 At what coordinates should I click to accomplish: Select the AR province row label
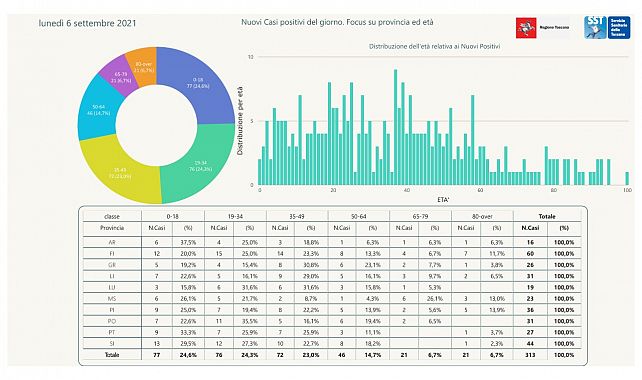point(112,242)
